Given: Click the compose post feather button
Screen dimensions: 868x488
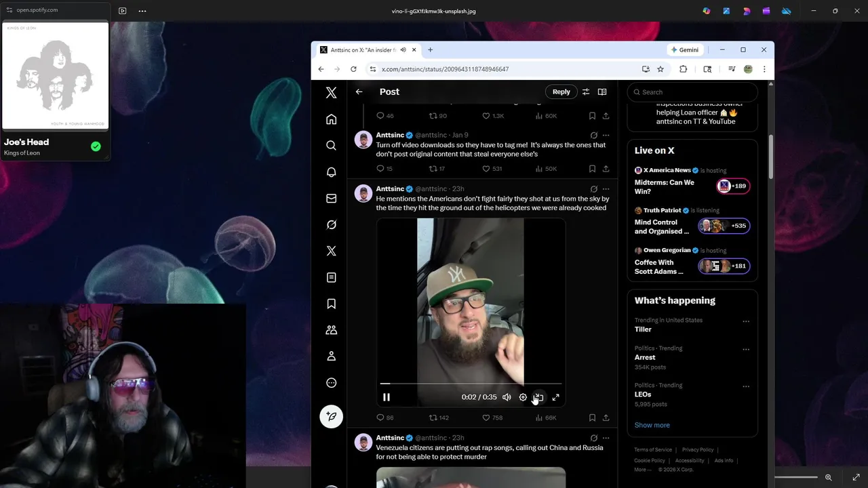Looking at the screenshot, I should pyautogui.click(x=331, y=415).
